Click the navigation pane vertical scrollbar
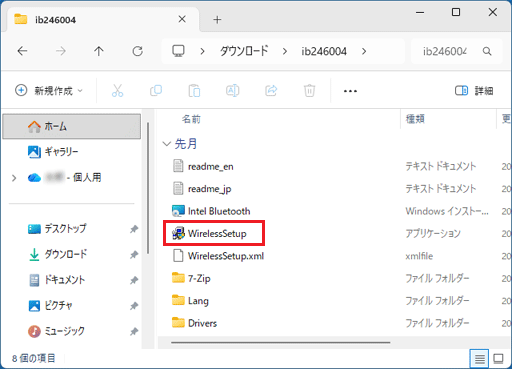The width and height of the screenshot is (512, 369). click(x=148, y=187)
